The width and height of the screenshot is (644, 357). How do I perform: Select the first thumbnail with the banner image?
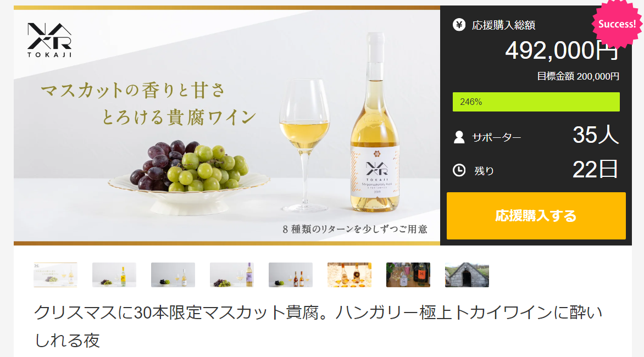[x=55, y=275]
